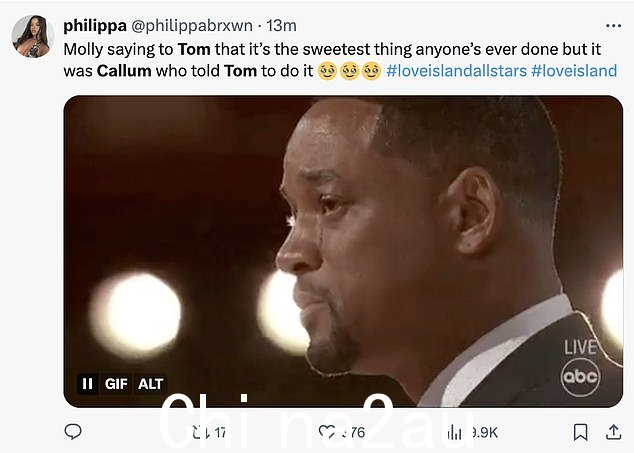Like the tweet with the heart icon
634x453 pixels.
click(x=327, y=432)
